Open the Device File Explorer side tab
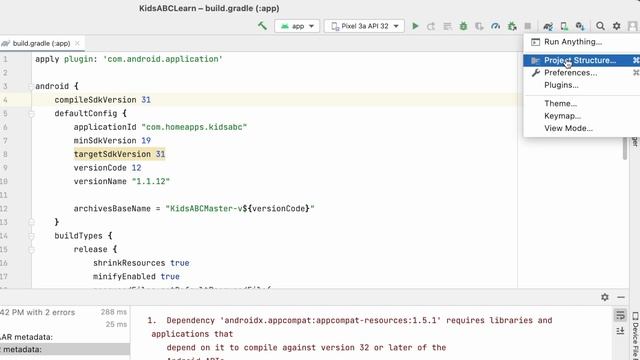Image resolution: width=640 pixels, height=360 pixels. [635, 336]
